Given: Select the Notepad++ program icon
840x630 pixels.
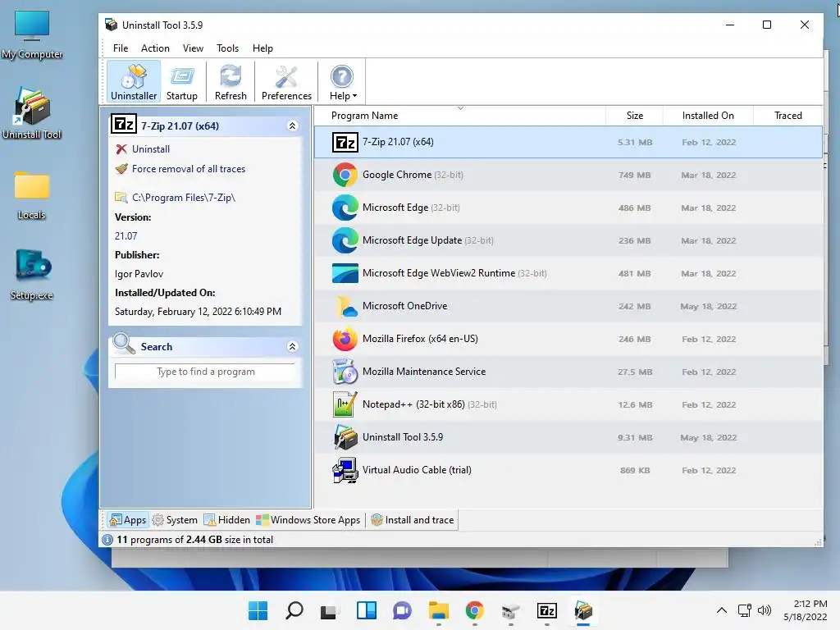Looking at the screenshot, I should [x=345, y=404].
